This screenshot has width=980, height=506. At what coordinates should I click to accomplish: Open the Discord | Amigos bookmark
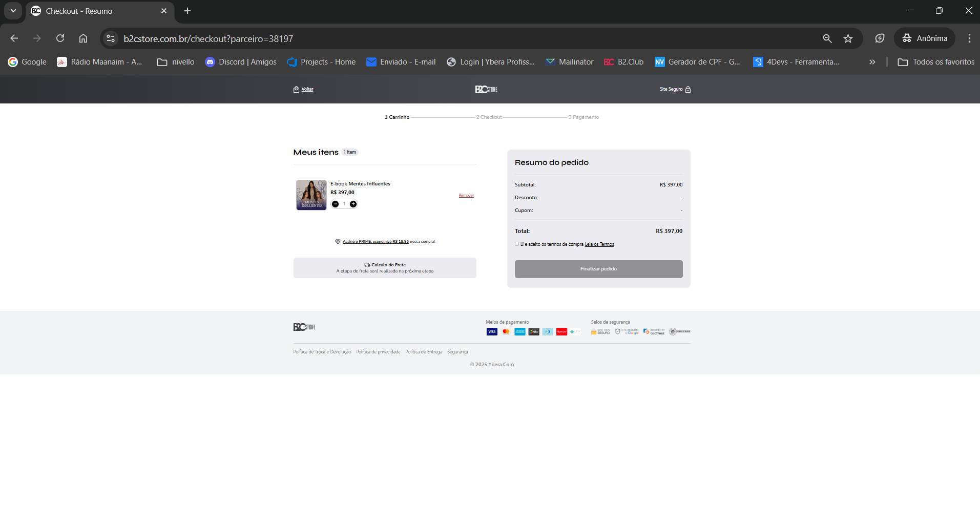(x=241, y=62)
